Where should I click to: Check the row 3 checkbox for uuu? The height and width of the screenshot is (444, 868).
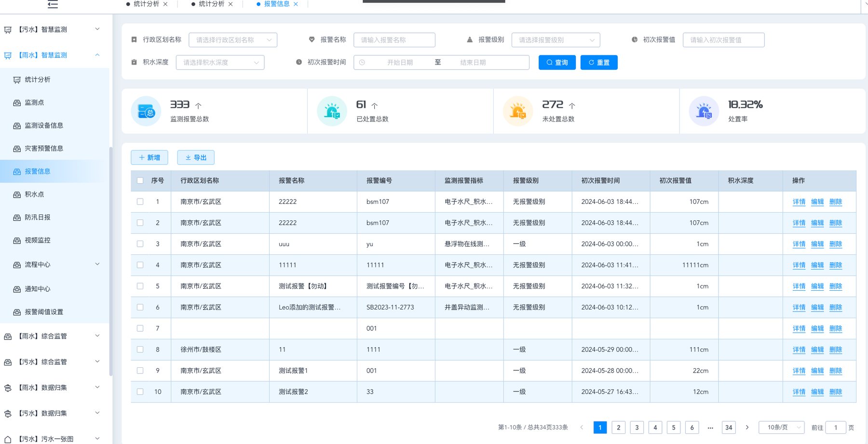point(140,244)
